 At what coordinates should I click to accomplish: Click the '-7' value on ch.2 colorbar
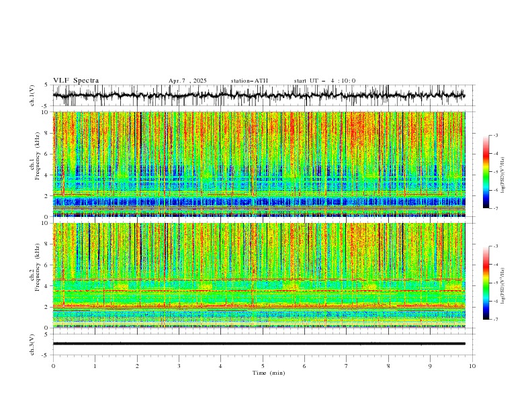pyautogui.click(x=495, y=319)
